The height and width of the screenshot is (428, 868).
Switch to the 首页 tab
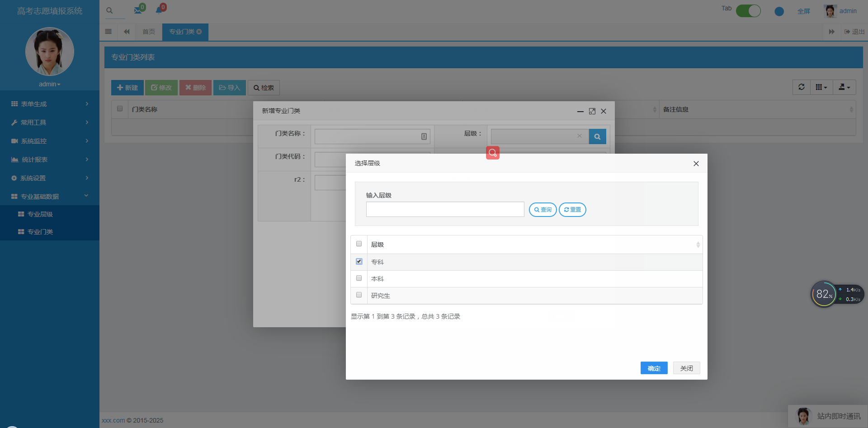coord(148,32)
